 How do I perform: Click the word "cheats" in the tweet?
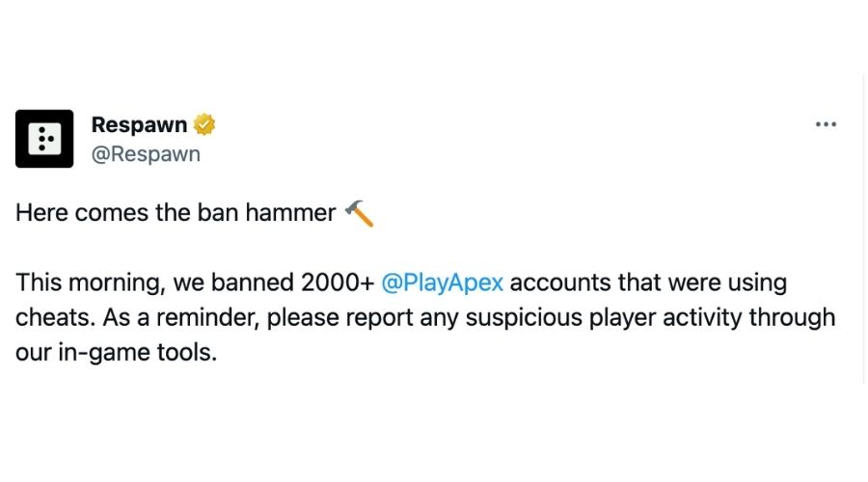(x=47, y=318)
